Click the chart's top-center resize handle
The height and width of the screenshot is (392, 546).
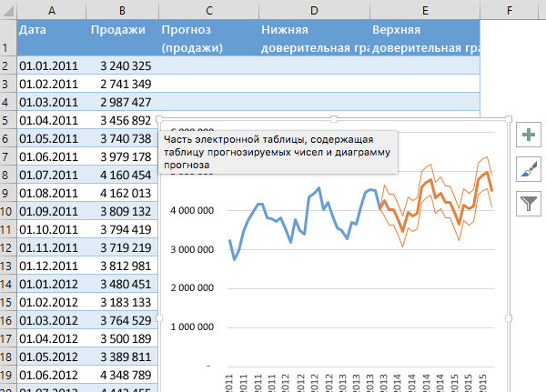tap(334, 119)
